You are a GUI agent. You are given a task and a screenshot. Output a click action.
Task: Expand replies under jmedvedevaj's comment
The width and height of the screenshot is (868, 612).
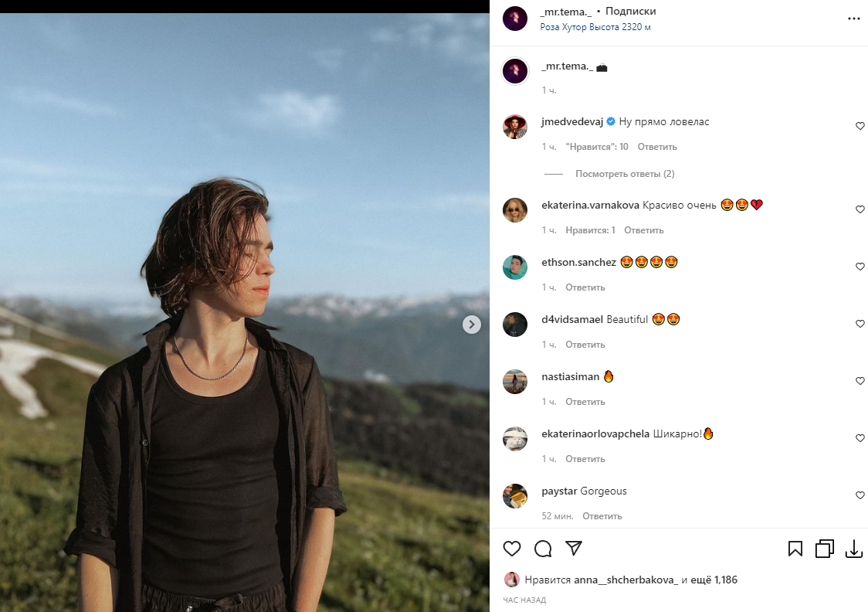[625, 174]
